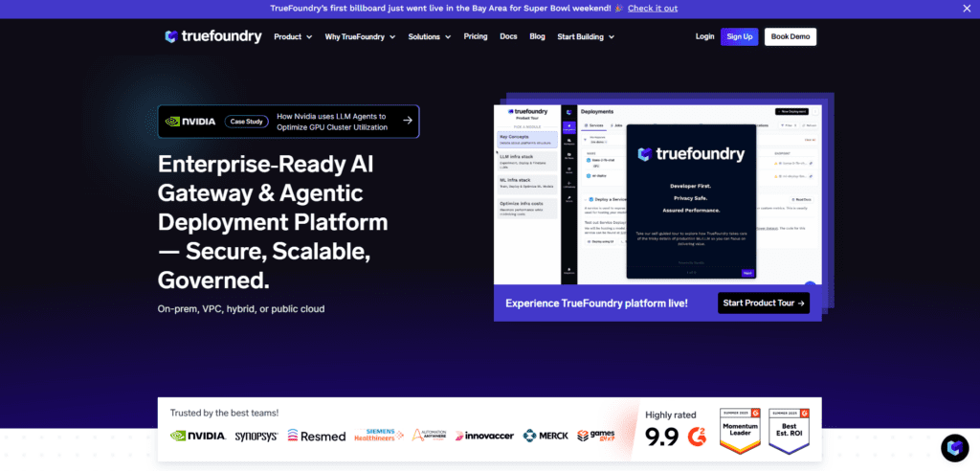The image size is (980, 471).
Task: Click the Deployments sidebar icon in preview
Action: pyautogui.click(x=568, y=127)
